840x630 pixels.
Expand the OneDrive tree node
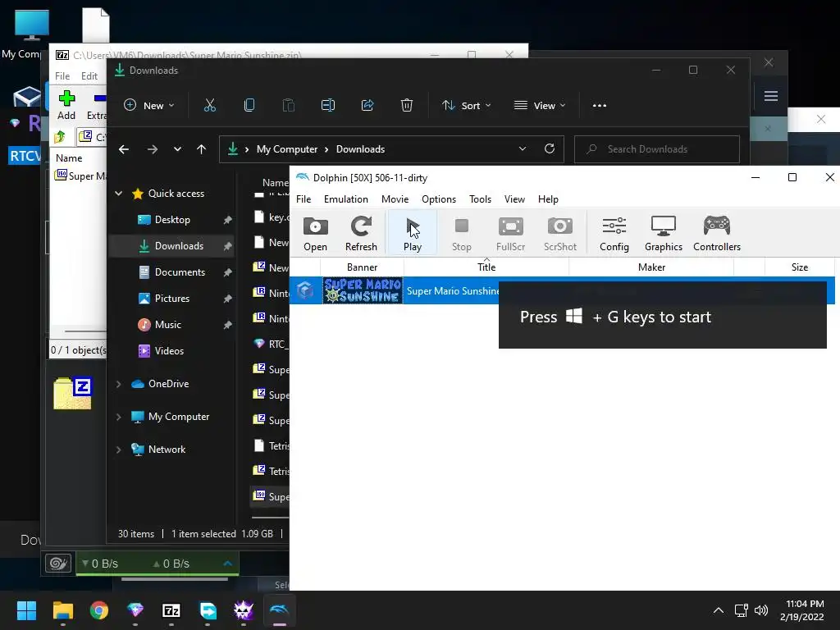coord(118,384)
